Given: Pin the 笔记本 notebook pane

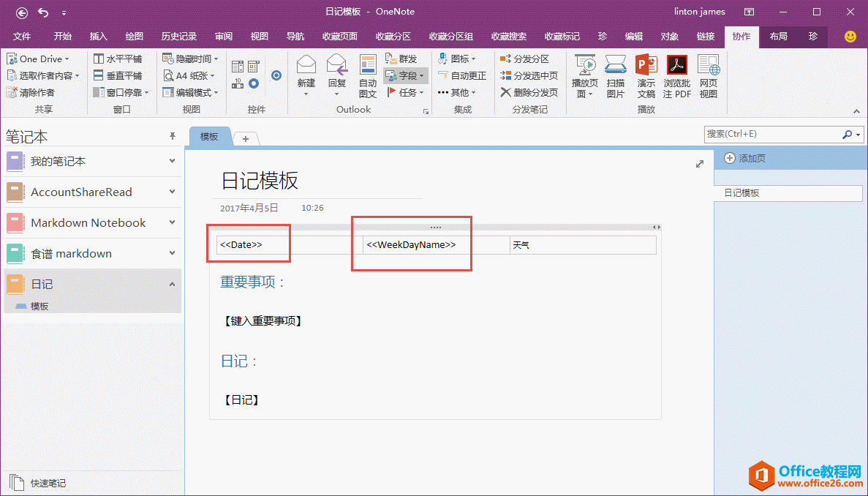Looking at the screenshot, I should pos(173,136).
